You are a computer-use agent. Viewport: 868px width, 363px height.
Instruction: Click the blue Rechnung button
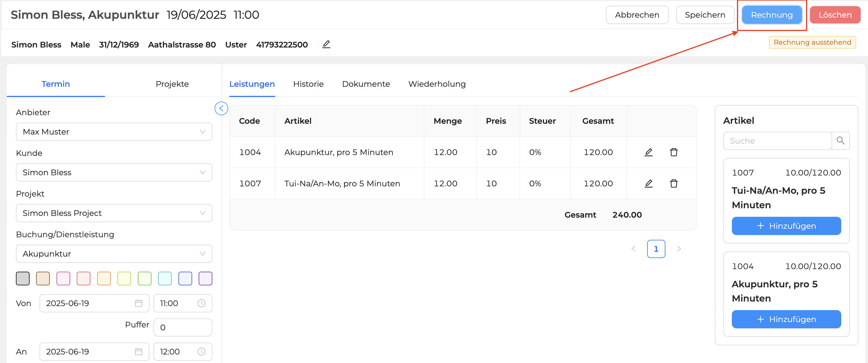pos(771,15)
